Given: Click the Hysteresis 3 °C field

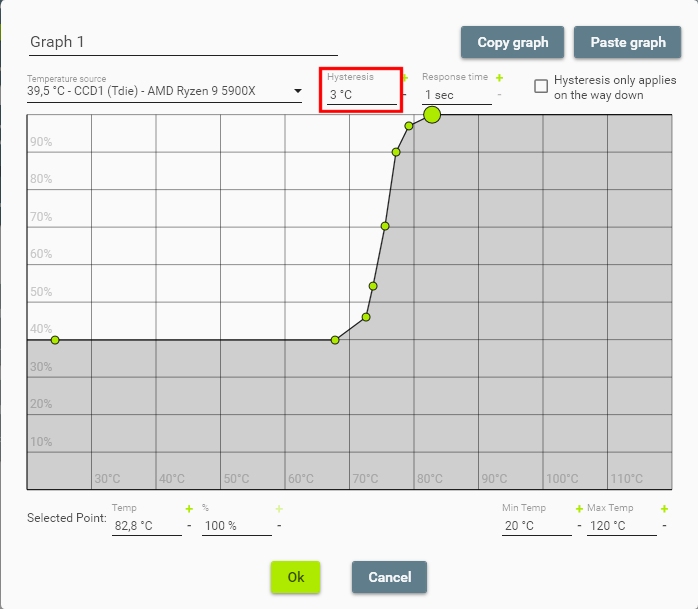Looking at the screenshot, I should click(362, 95).
